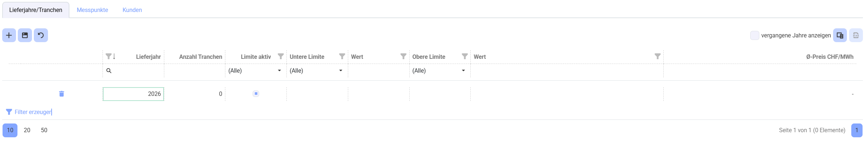
Task: Undo changes with the revert arrow icon
Action: pos(41,35)
